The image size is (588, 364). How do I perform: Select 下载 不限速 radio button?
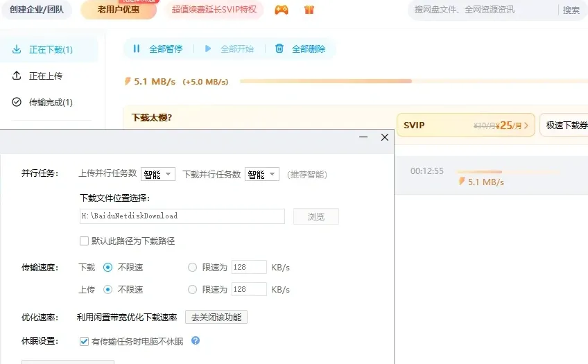point(107,268)
